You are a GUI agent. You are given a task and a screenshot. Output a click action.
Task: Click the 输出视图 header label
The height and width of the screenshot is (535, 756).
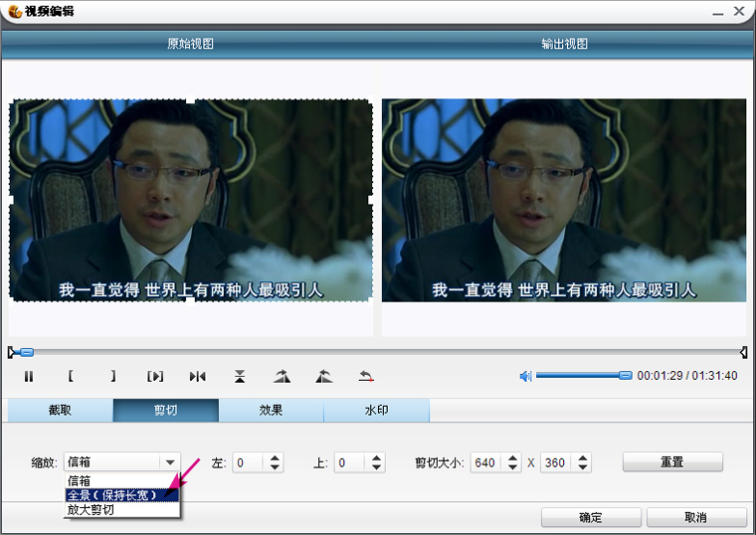coord(565,44)
